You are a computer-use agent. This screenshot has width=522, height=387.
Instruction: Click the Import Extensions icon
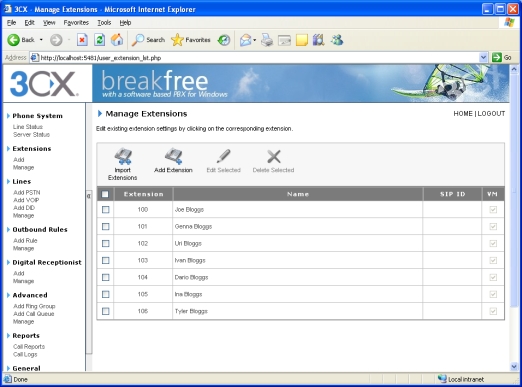(x=123, y=156)
